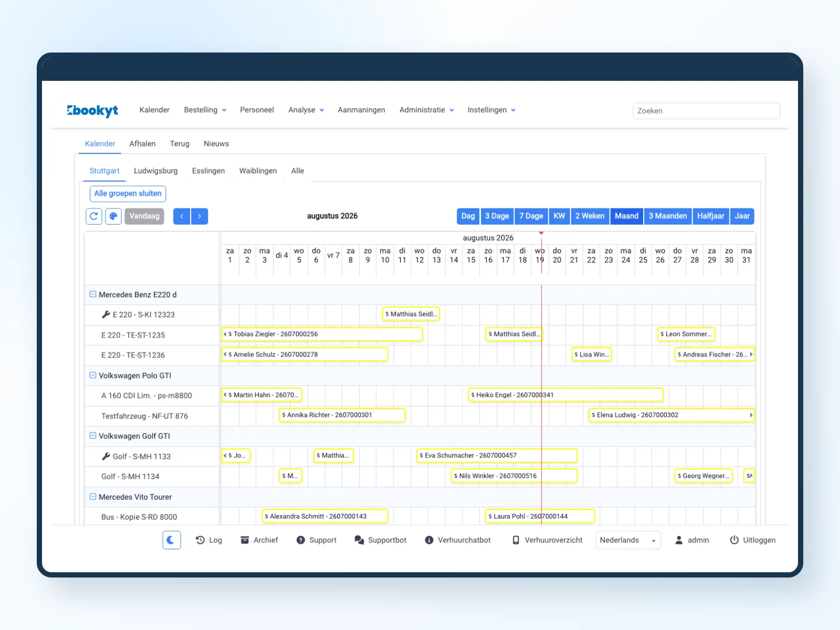Screen dimensions: 840x630
Task: Collapse the Mercedes Benz E220 d group
Action: 93,295
